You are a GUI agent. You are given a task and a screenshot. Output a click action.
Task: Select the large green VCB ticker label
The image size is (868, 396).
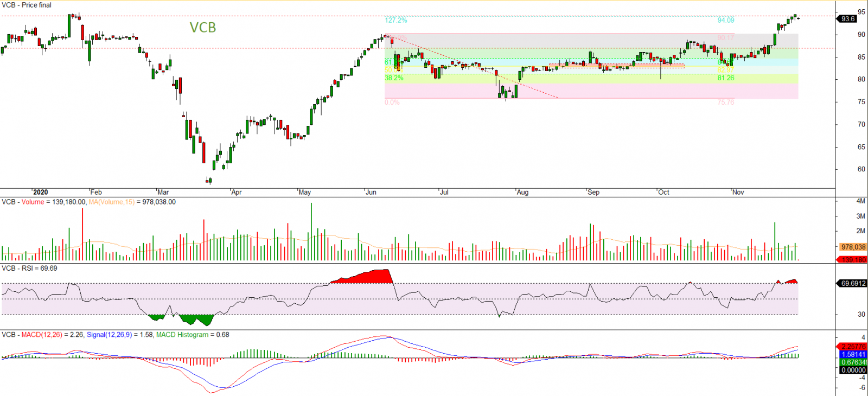(x=203, y=27)
